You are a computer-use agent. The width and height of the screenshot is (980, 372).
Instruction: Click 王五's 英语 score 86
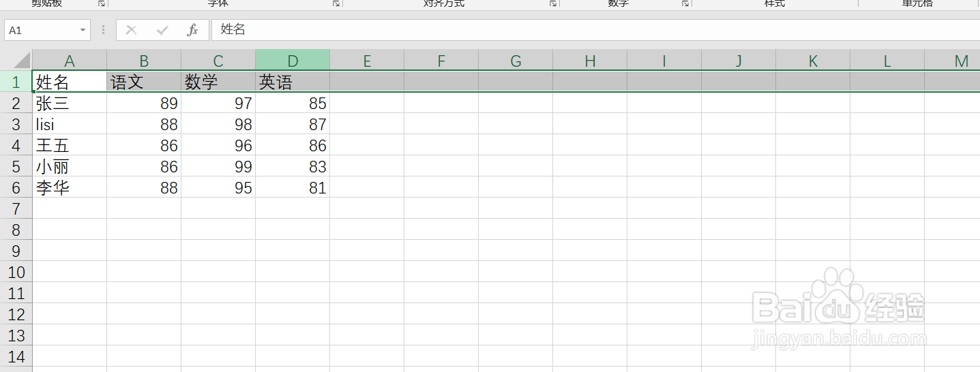tap(293, 145)
